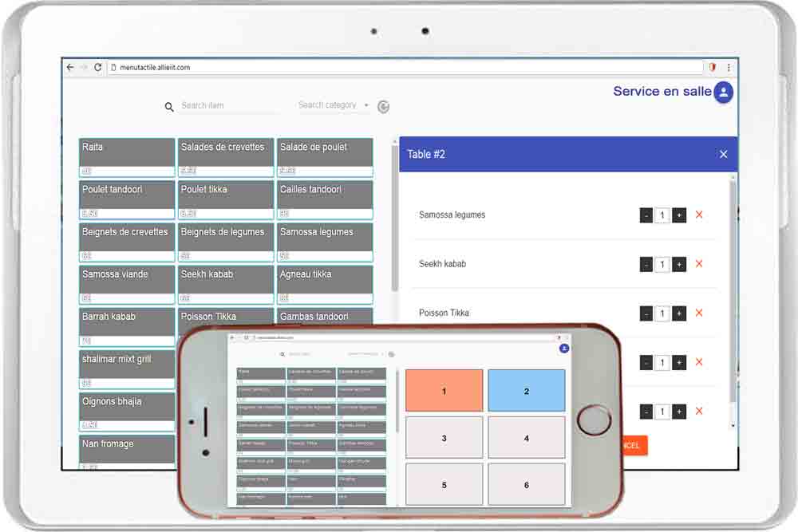Click the refresh icon beside Search category
The width and height of the screenshot is (798, 532).
pyautogui.click(x=383, y=107)
